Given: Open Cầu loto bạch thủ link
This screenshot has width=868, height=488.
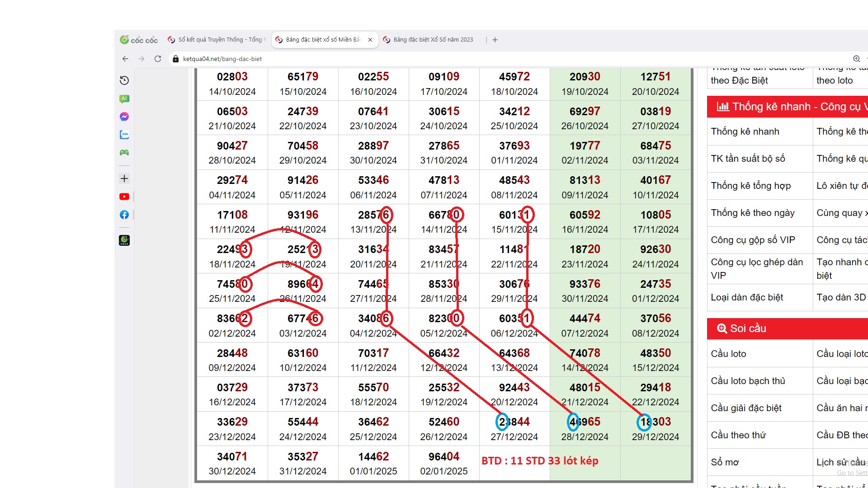Looking at the screenshot, I should [x=748, y=381].
